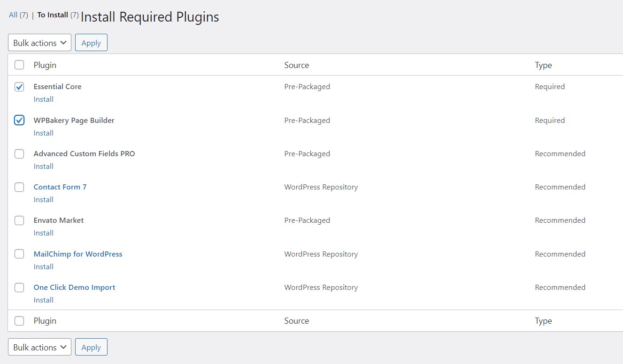Click Install under Envato Market
Screen dimensions: 623x364
click(44, 233)
